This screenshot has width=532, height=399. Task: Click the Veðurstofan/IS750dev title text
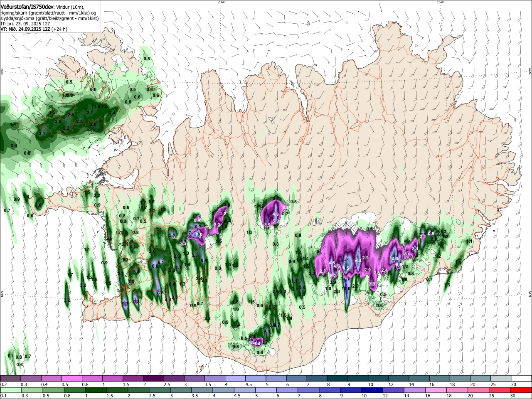click(x=27, y=6)
